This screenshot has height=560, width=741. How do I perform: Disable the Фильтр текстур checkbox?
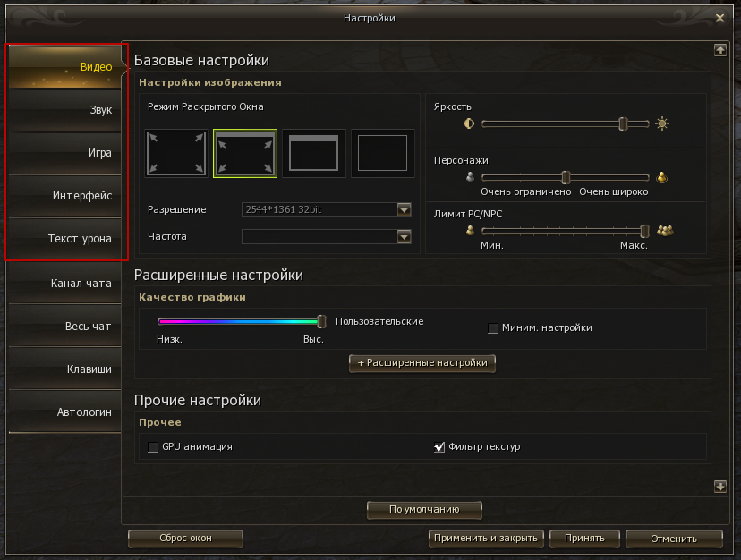coord(439,447)
